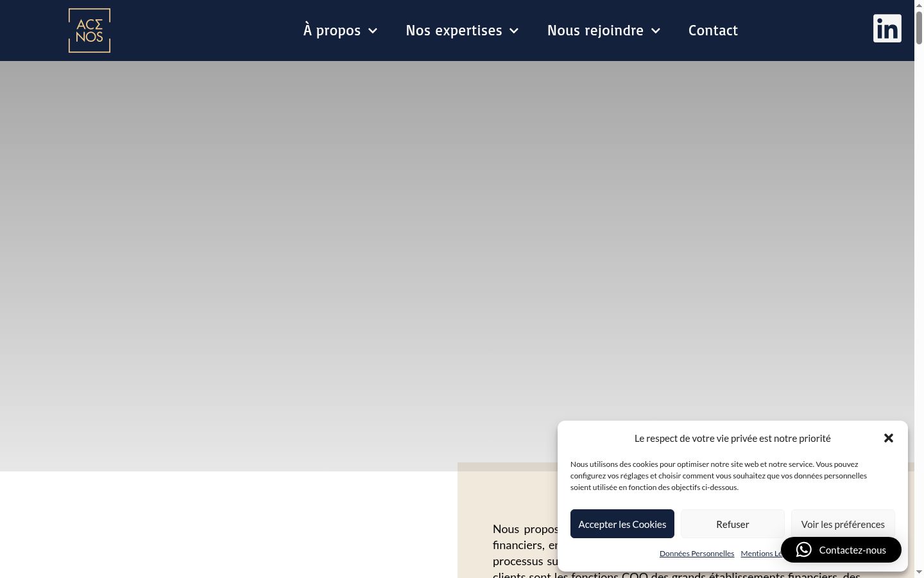The height and width of the screenshot is (578, 924).
Task: Click Accepter les Cookies button
Action: (622, 524)
